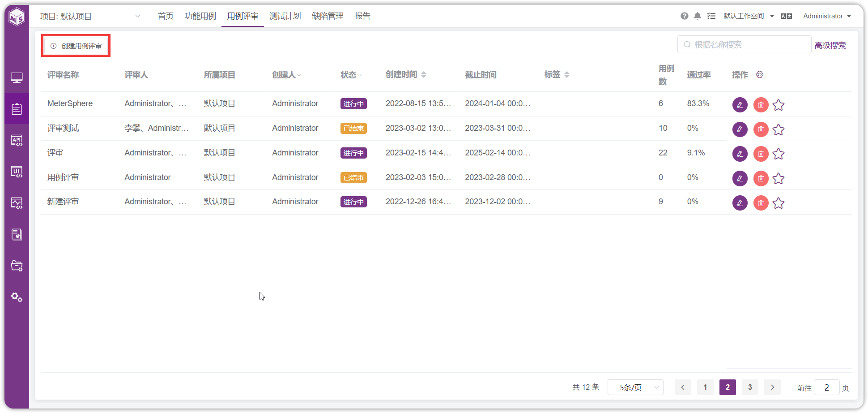Open the task list icon in header
This screenshot has height=413, width=868.
(711, 16)
